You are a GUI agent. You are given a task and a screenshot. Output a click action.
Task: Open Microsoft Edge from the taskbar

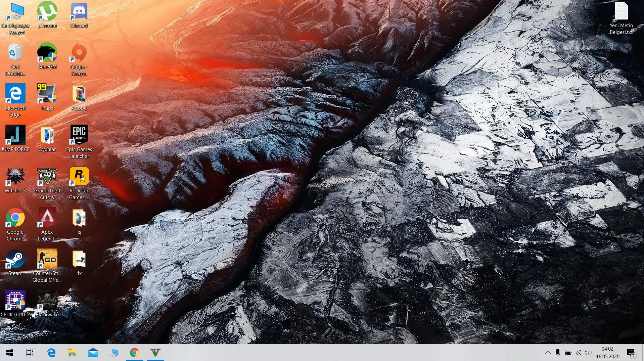[x=51, y=352]
